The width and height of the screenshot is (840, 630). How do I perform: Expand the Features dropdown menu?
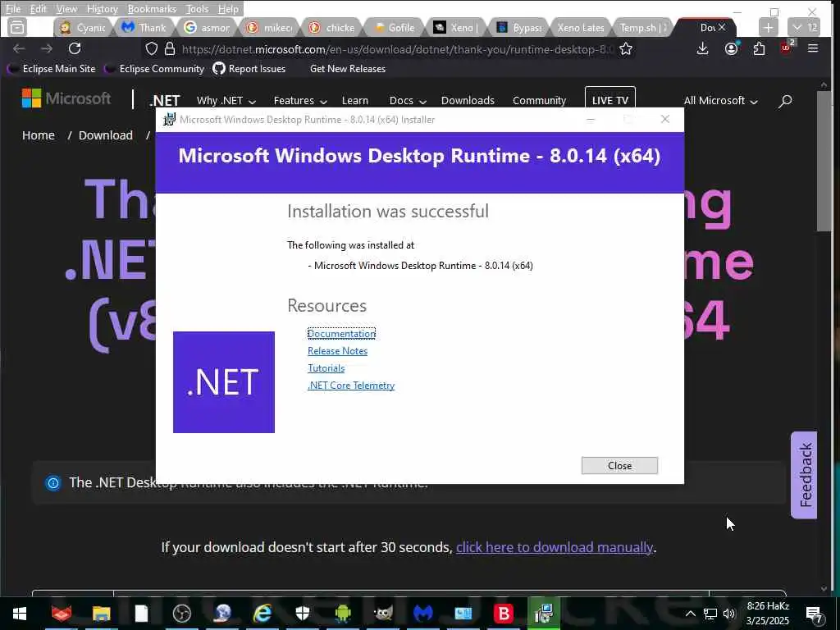click(x=300, y=101)
